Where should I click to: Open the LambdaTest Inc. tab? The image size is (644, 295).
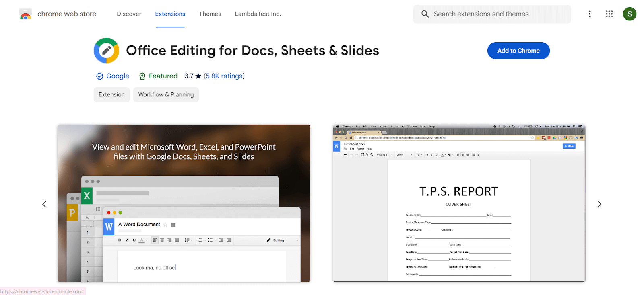pos(258,14)
